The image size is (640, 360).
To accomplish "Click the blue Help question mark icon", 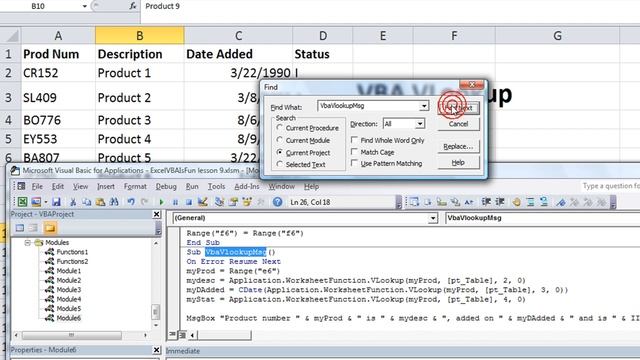I will click(x=278, y=202).
